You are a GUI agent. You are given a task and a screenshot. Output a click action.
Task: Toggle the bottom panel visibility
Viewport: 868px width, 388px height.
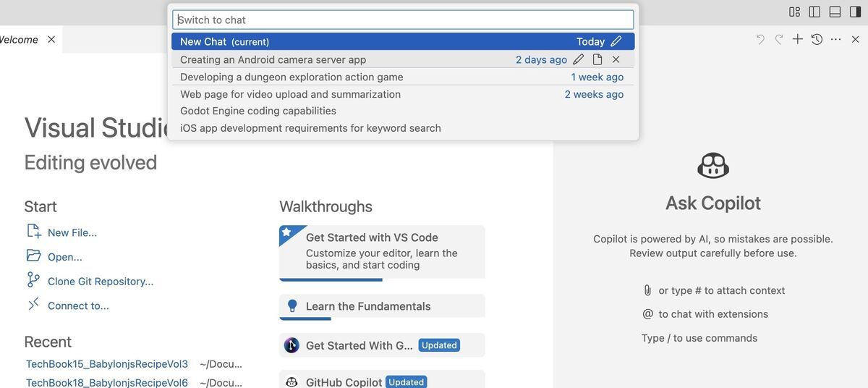[x=835, y=12]
